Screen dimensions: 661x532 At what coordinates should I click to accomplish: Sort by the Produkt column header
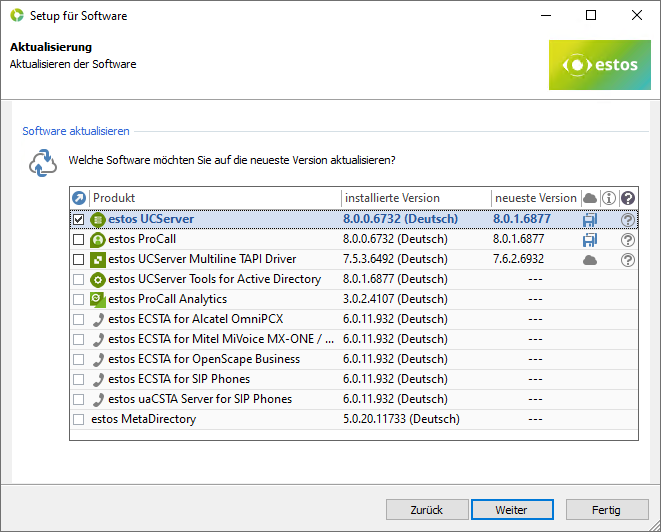[215, 198]
